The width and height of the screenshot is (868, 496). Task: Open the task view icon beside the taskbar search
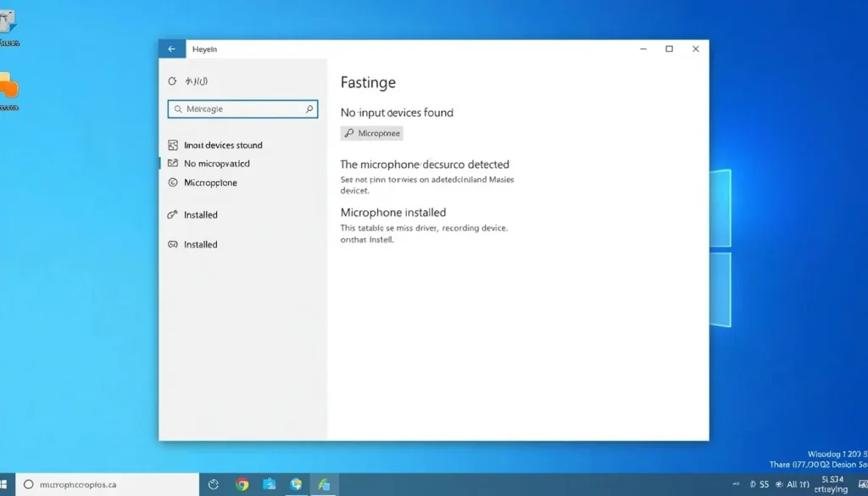click(x=213, y=485)
